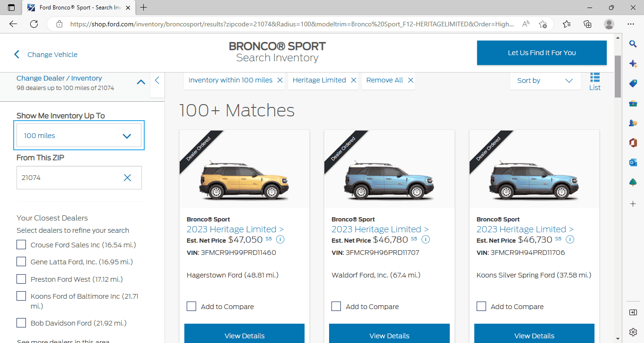Click the ZIP code input field
The image size is (644, 343).
pyautogui.click(x=68, y=178)
